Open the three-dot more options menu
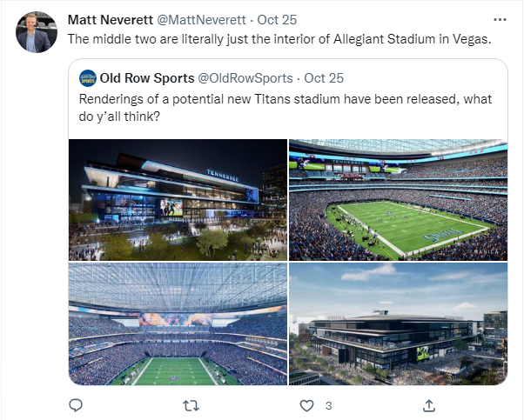Screen dimensions: 524x420 [500, 18]
